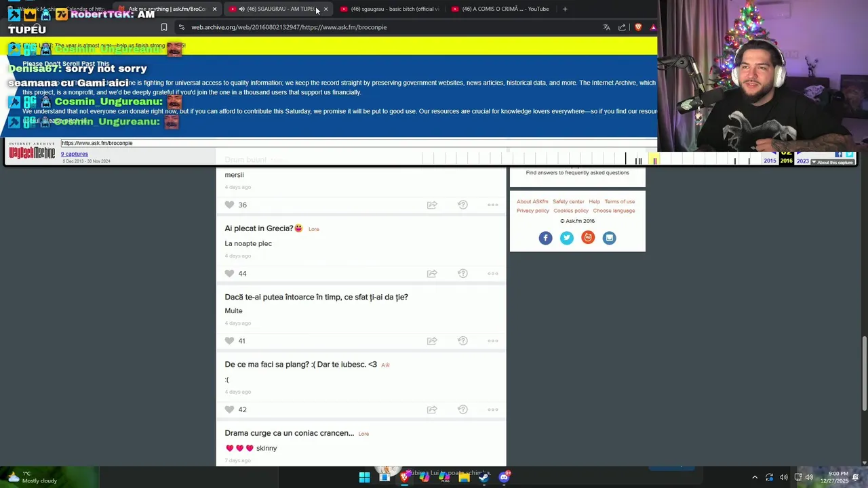
Task: Open the '9 captures' link
Action: pyautogui.click(x=75, y=154)
